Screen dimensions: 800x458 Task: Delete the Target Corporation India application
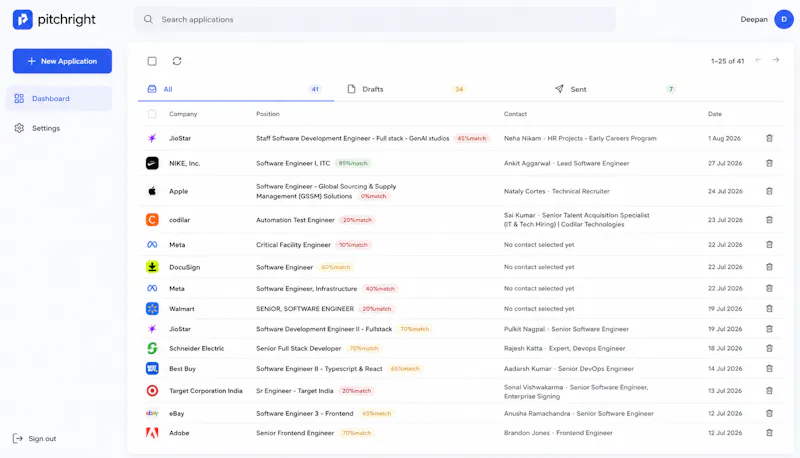(x=769, y=391)
